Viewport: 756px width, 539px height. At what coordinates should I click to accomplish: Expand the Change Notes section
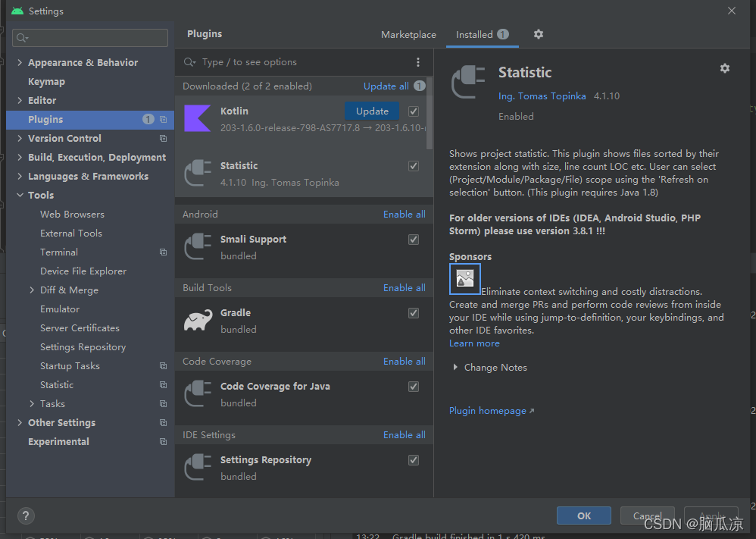(x=455, y=367)
